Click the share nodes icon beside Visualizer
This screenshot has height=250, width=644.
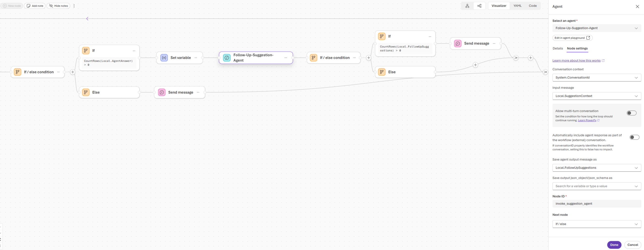(479, 6)
